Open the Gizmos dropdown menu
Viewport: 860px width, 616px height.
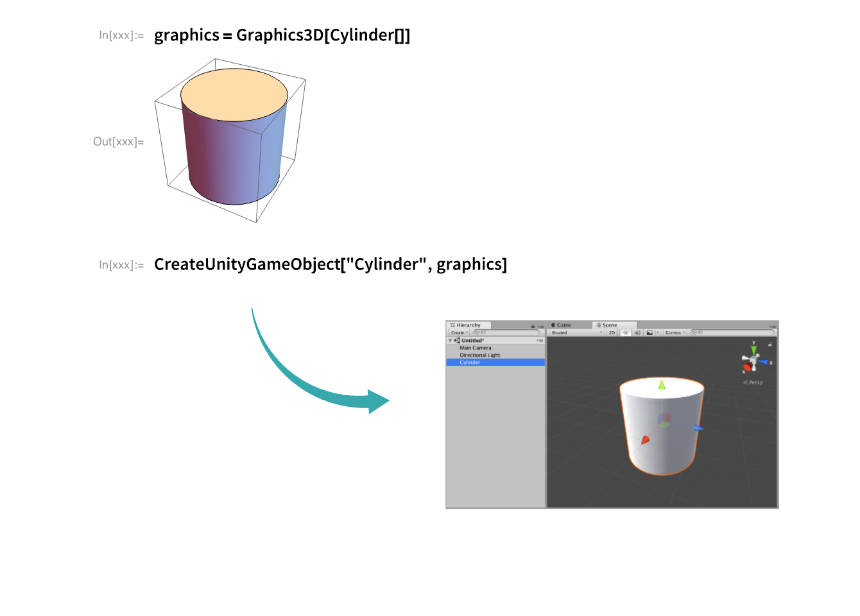point(675,332)
